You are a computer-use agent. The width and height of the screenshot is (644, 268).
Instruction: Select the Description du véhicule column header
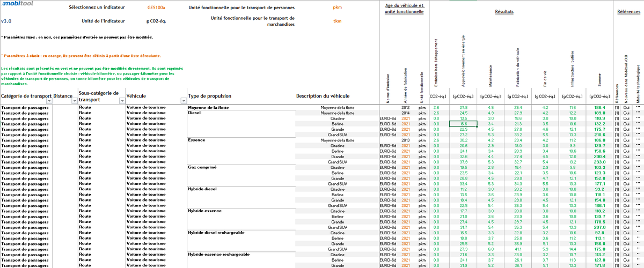[x=323, y=96]
